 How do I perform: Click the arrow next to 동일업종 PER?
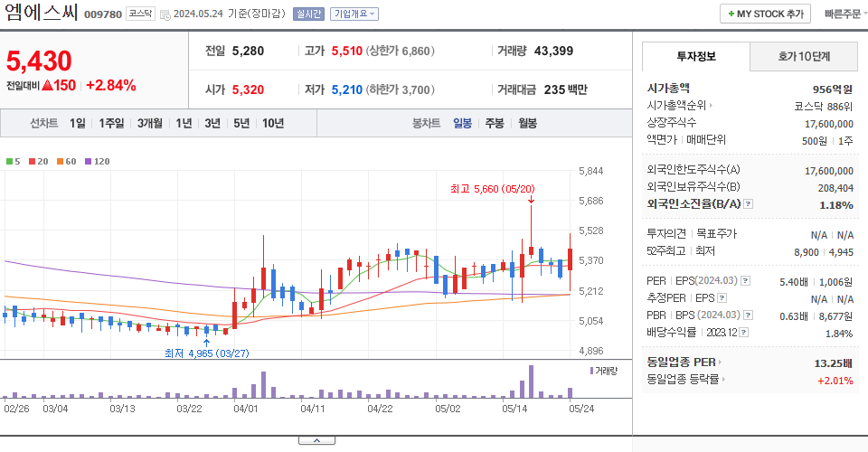721,363
